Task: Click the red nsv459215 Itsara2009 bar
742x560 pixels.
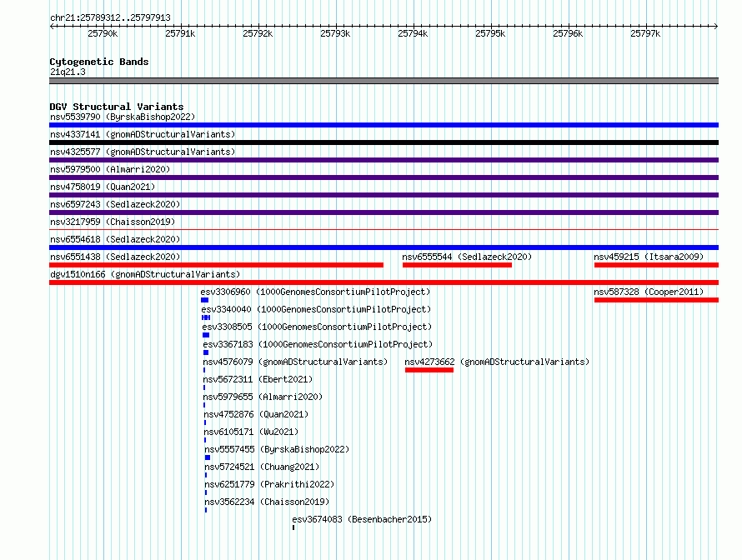Action: (656, 265)
